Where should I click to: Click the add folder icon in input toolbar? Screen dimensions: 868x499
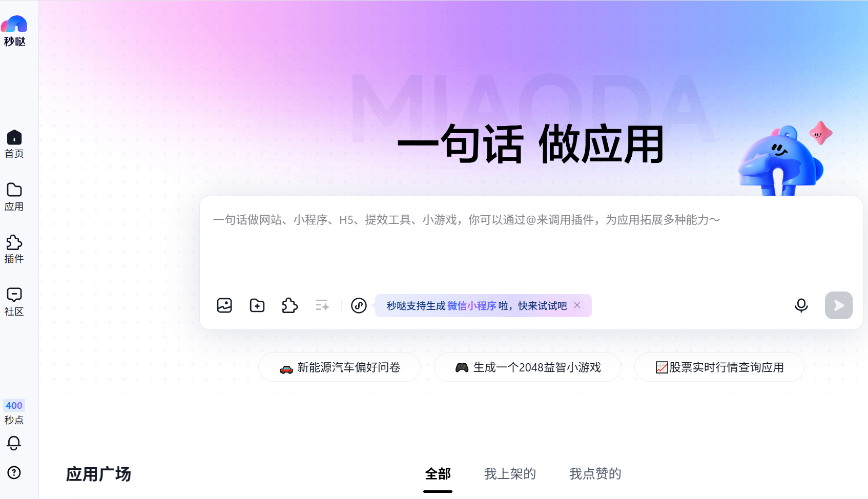click(257, 305)
